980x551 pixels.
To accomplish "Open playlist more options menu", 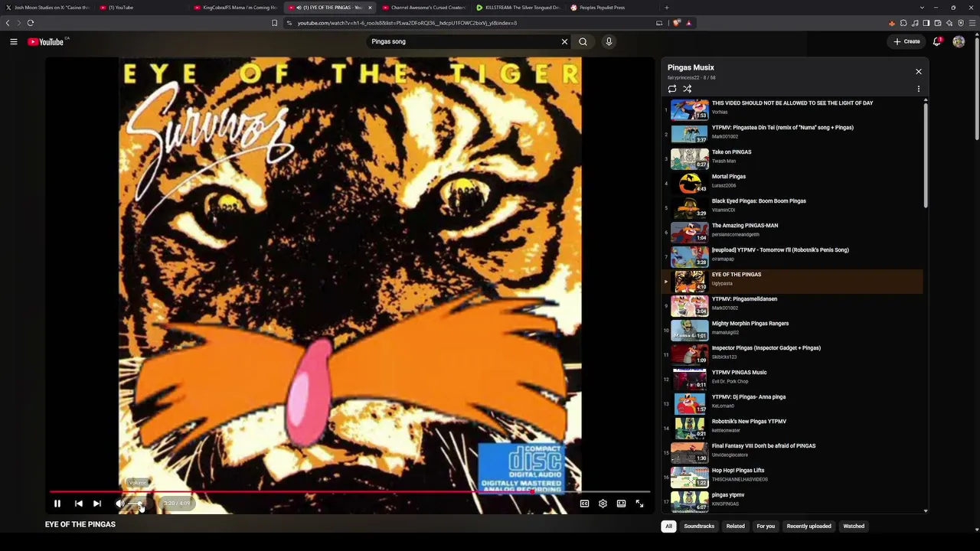I will click(x=919, y=89).
